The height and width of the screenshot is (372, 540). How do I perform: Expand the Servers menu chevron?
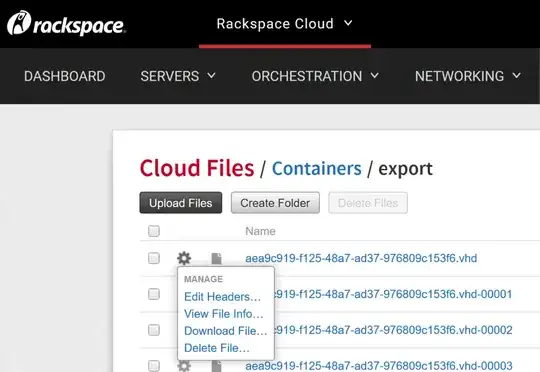(211, 75)
